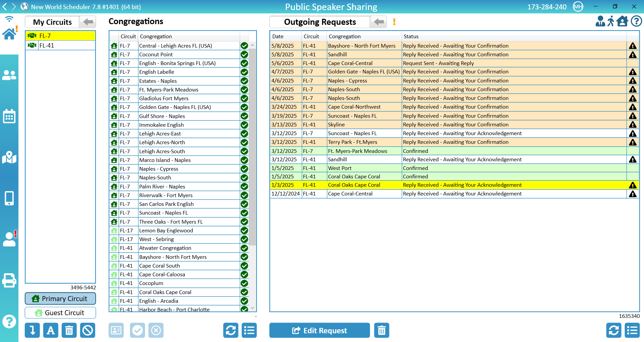The image size is (644, 342).
Task: Click the delete request trash icon
Action: coord(382,331)
